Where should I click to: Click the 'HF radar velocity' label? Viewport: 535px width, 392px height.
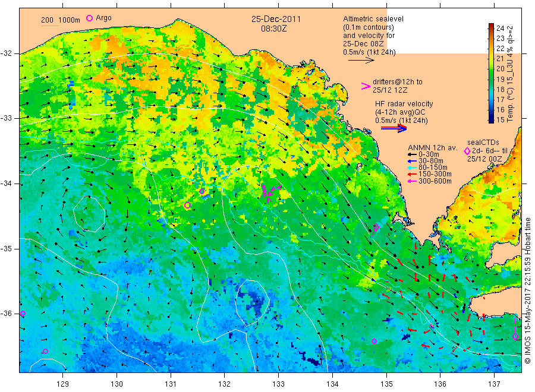pos(404,103)
